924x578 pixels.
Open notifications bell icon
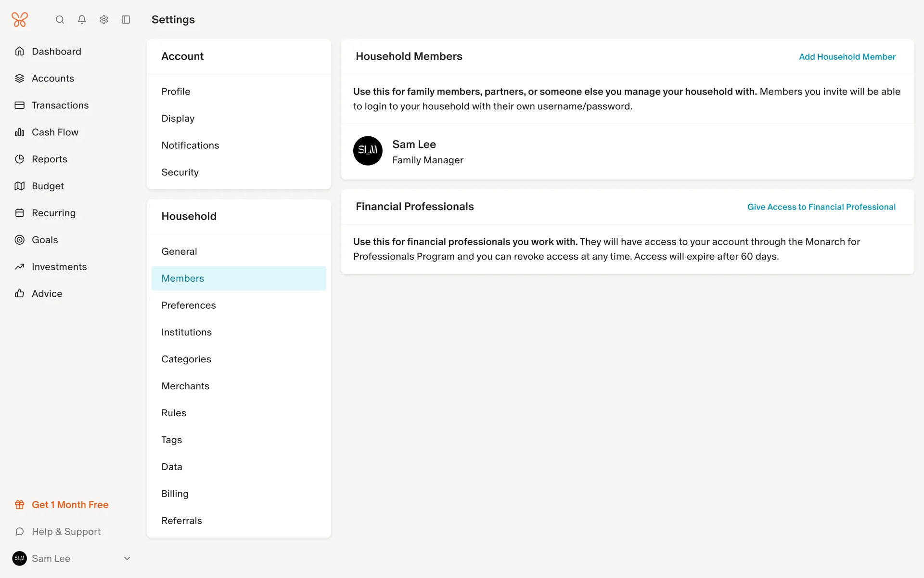(x=82, y=20)
